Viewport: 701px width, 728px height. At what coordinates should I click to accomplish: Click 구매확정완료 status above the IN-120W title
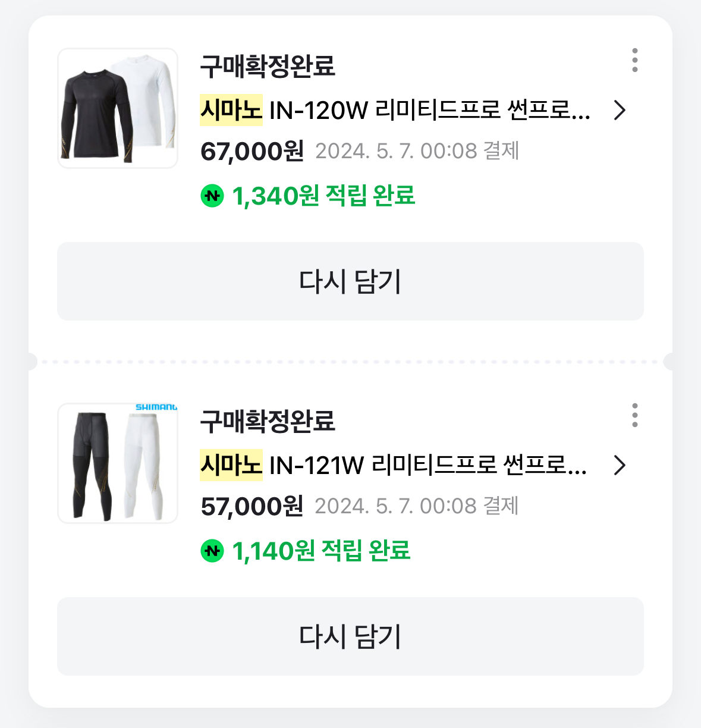coord(268,66)
